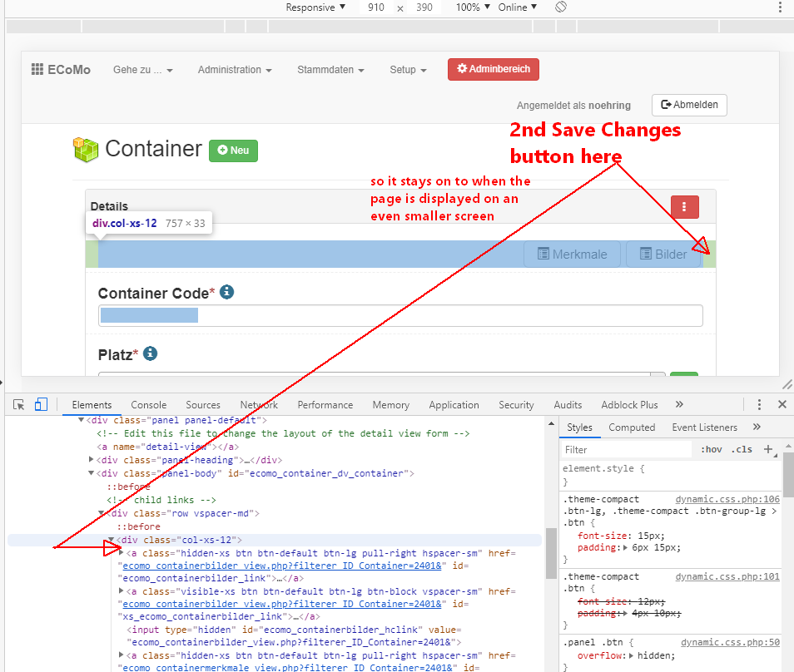This screenshot has height=672, width=794.
Task: Switch to the Sources tab
Action: click(203, 405)
